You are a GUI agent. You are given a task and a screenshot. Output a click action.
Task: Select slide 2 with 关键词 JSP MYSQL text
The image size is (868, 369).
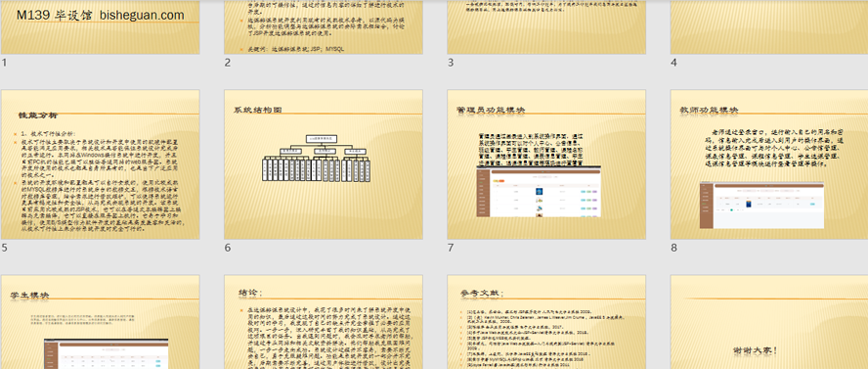324,27
